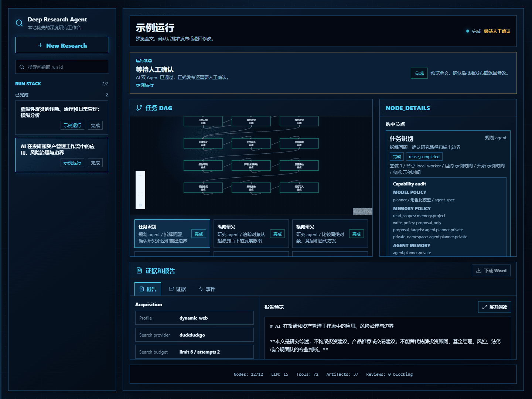Click report title line in preview
Screen dimensions: 532x399
point(332,326)
